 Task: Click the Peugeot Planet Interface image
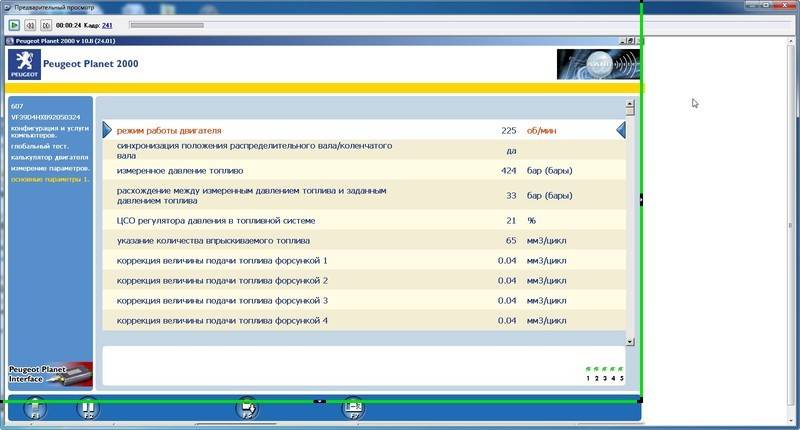pos(50,375)
